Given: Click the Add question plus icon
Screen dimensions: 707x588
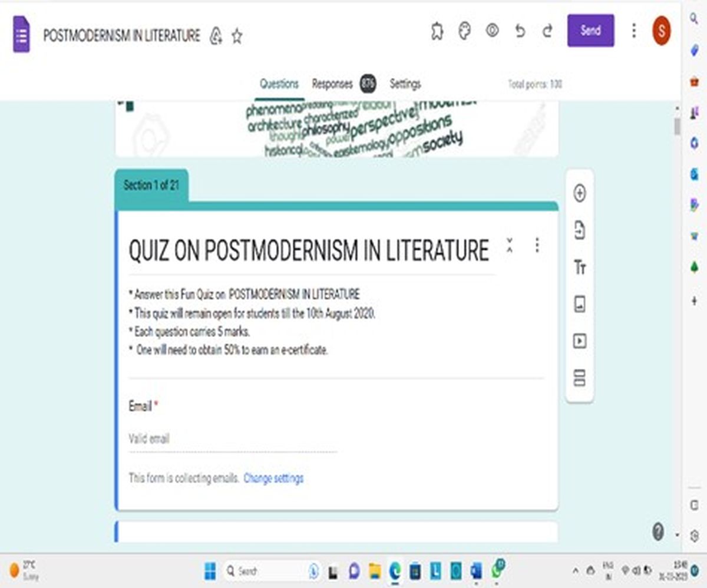Looking at the screenshot, I should (580, 193).
